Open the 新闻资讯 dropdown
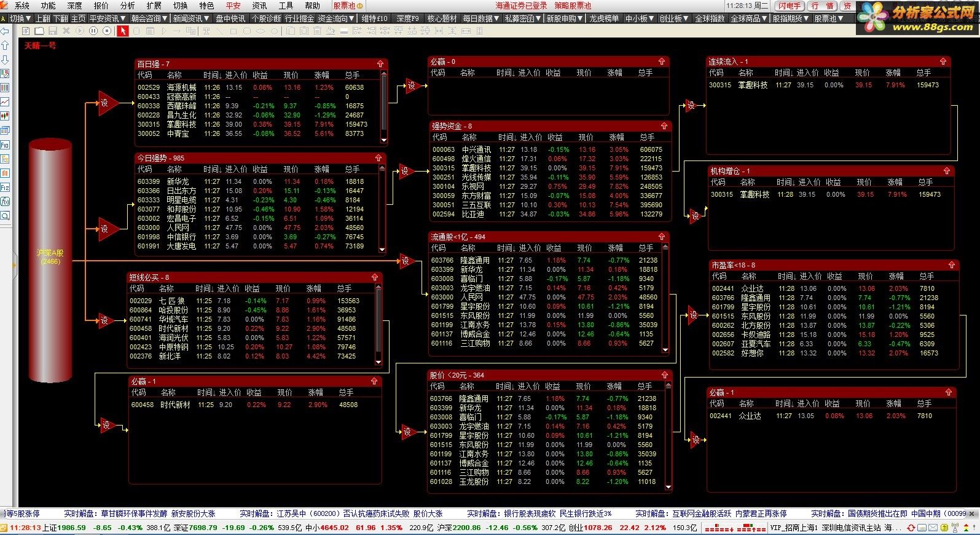980x535 pixels. (x=191, y=18)
